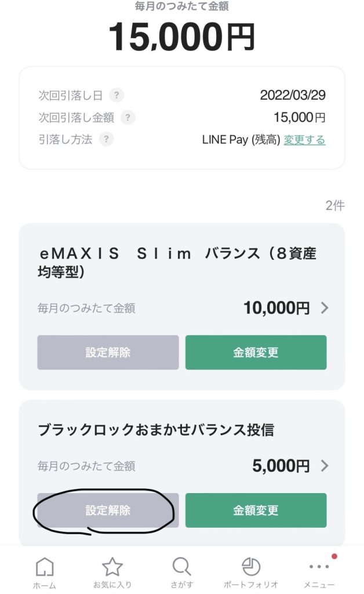Click 設定解除 for eMAXIS Slim fund
This screenshot has width=364, height=594.
[x=108, y=352]
